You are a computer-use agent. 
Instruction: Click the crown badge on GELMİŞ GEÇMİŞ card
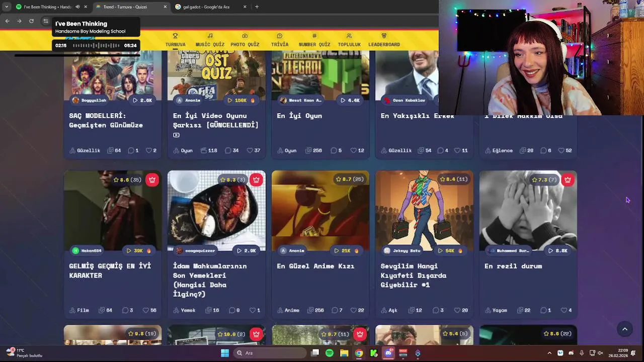pyautogui.click(x=152, y=179)
